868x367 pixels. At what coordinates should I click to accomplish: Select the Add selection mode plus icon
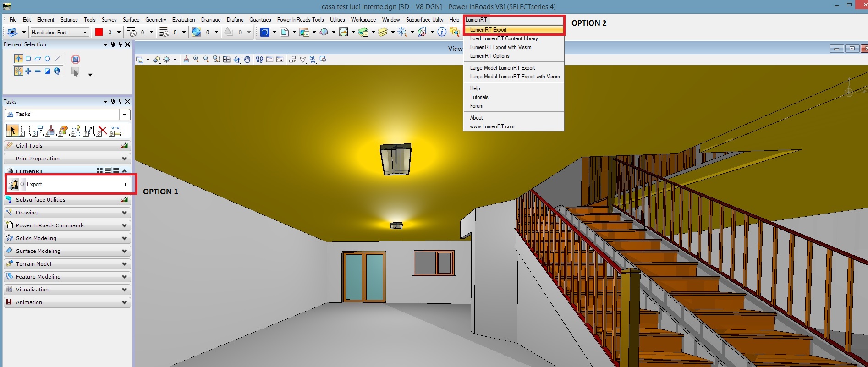coord(28,71)
